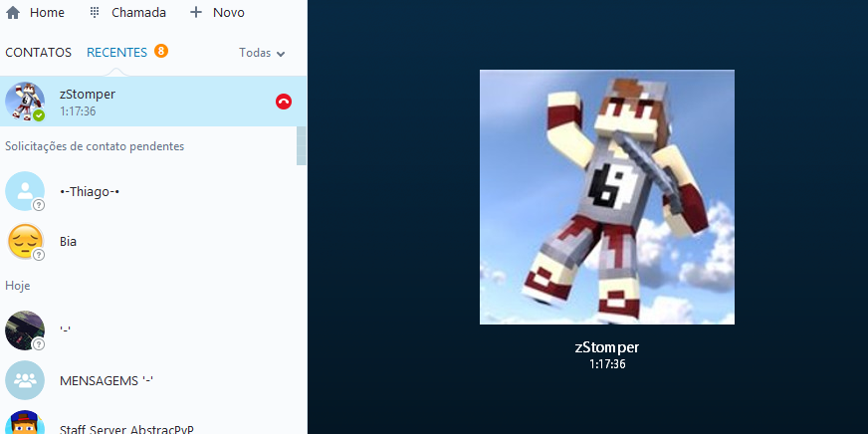The height and width of the screenshot is (434, 868).
Task: Click •-Thiago-• default avatar icon
Action: (x=25, y=191)
